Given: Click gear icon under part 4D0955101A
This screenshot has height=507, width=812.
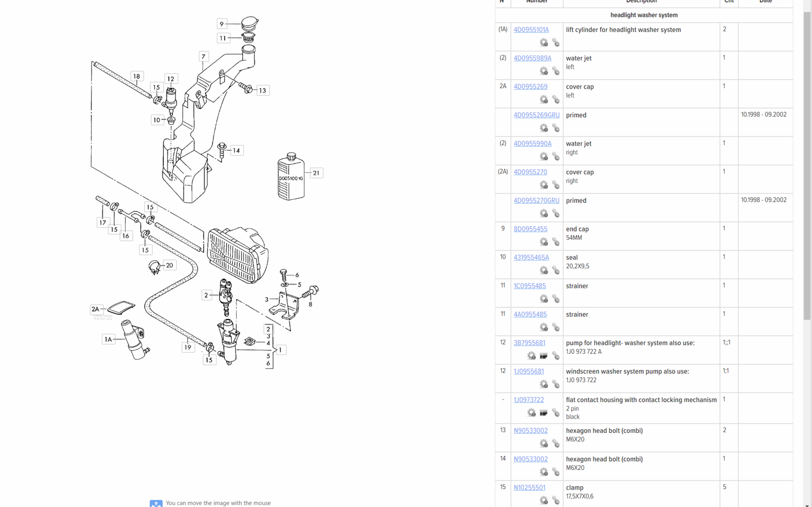Looking at the screenshot, I should [544, 43].
